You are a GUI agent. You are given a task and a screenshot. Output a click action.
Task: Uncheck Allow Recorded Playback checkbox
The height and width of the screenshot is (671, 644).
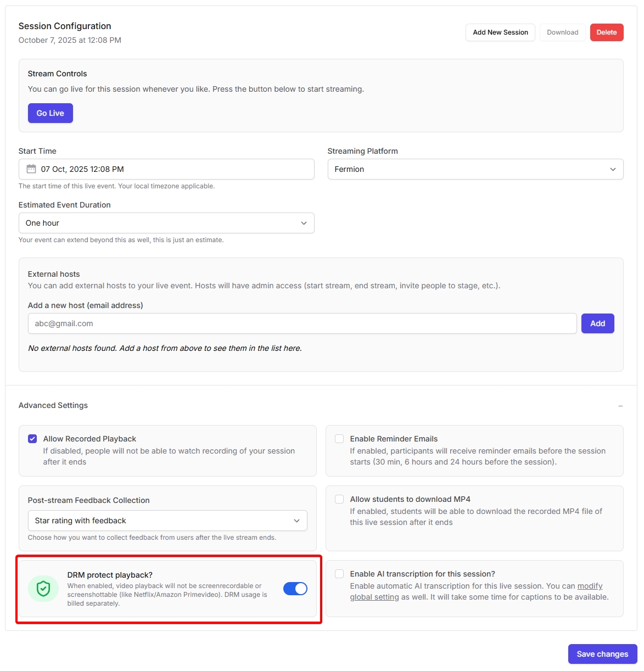(x=32, y=439)
